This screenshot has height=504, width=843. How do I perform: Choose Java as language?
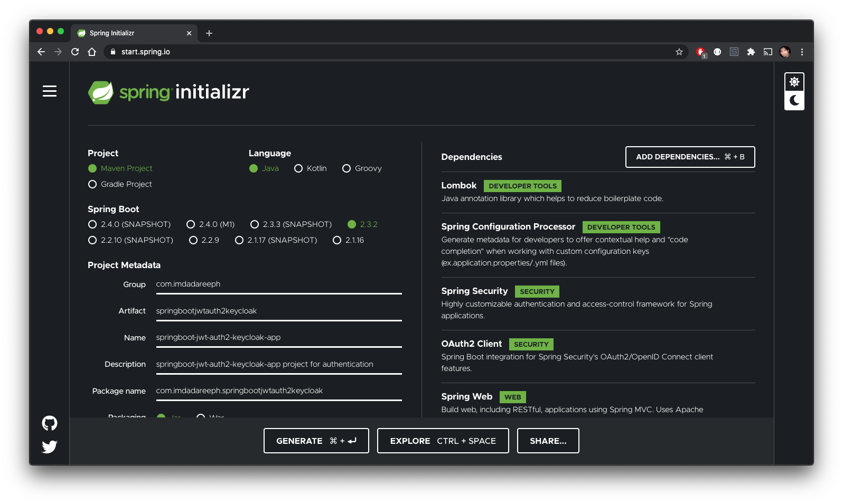pos(264,168)
